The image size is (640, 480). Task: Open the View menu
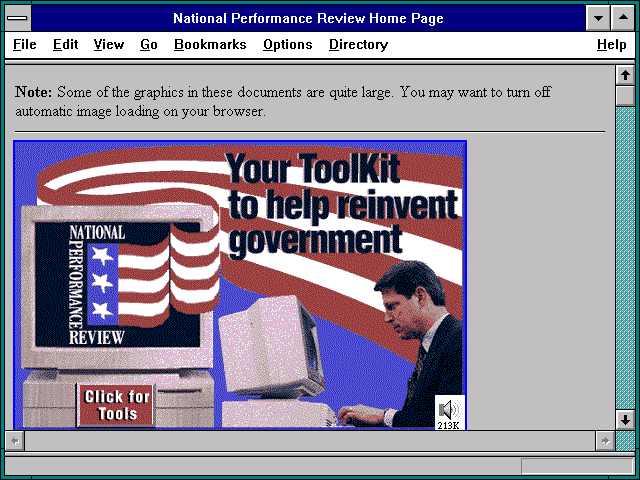pyautogui.click(x=109, y=44)
